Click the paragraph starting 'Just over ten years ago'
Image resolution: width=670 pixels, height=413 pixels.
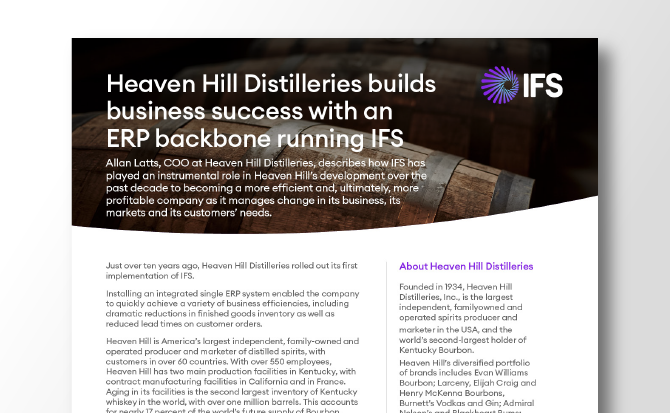click(232, 269)
